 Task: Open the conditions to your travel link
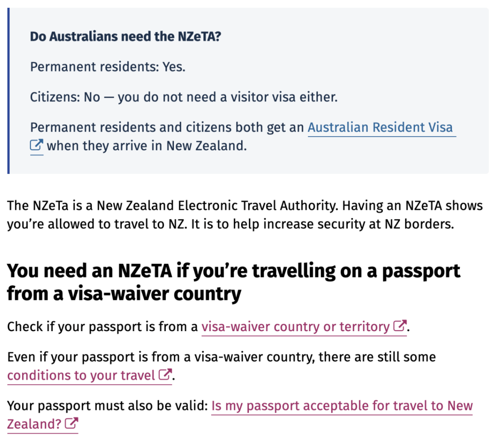81,376
